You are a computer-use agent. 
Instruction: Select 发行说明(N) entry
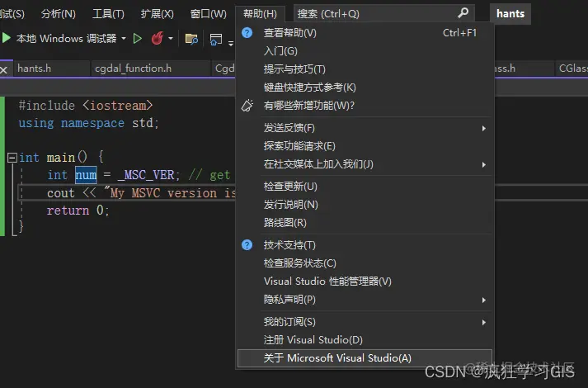point(365,205)
